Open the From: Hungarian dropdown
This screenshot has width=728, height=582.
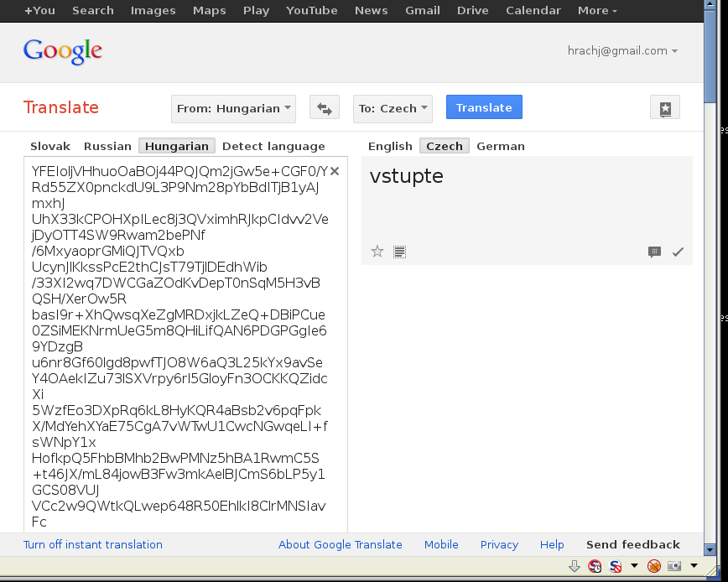(233, 108)
